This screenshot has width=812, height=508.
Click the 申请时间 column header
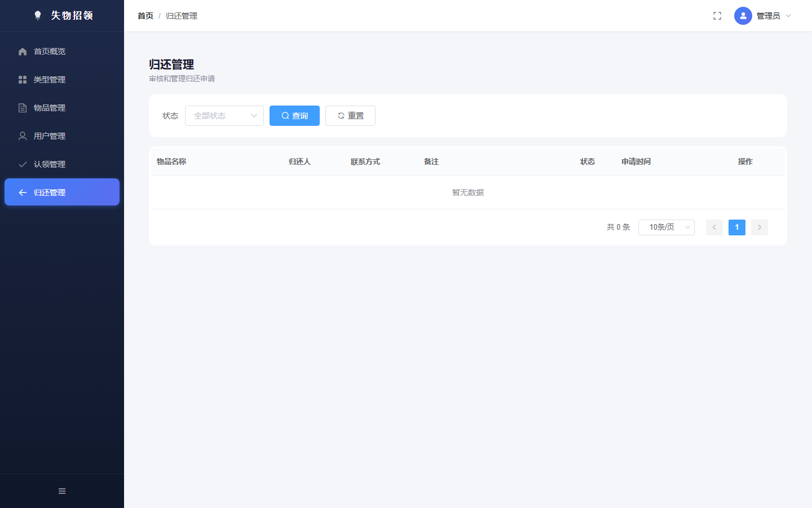[x=636, y=161]
